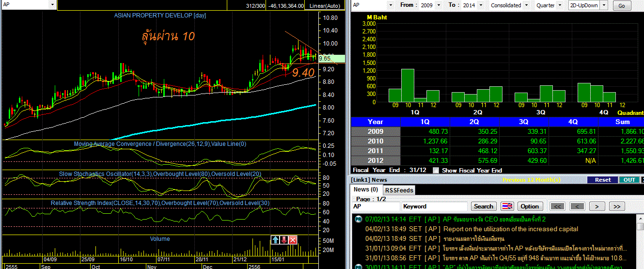Click the 2011 year row header

point(376,151)
